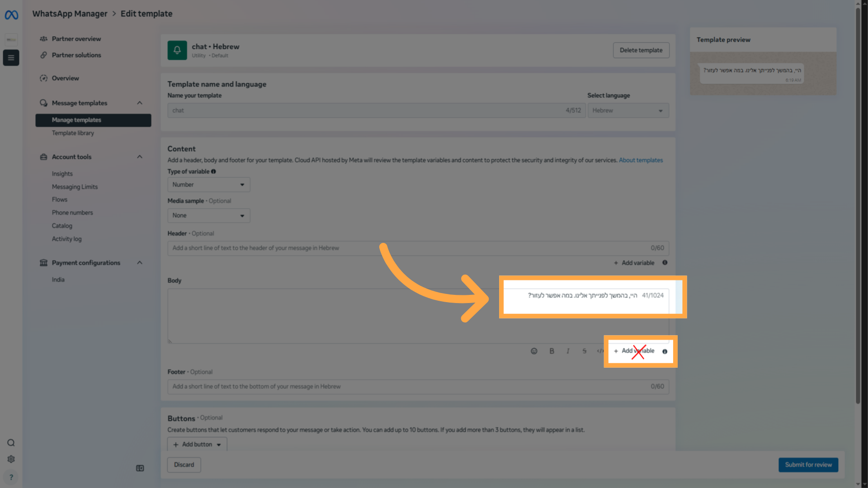Click the Overview gauge icon
The height and width of the screenshot is (488, 868).
pos(43,78)
